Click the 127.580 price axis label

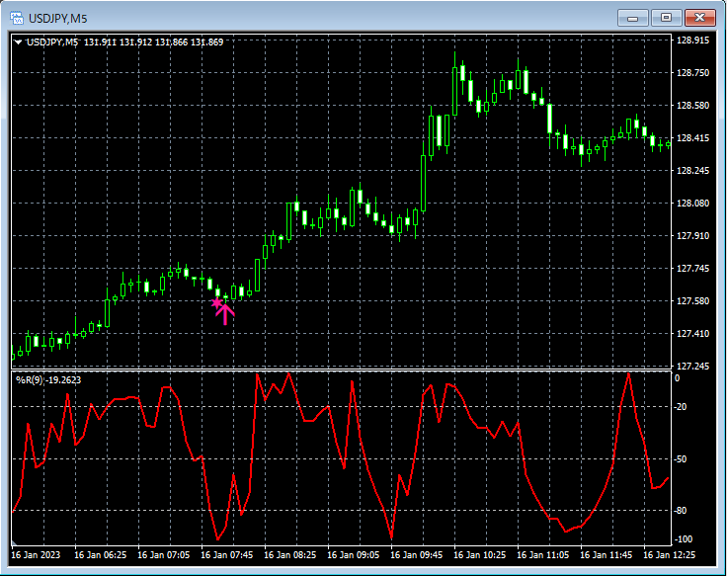click(692, 301)
